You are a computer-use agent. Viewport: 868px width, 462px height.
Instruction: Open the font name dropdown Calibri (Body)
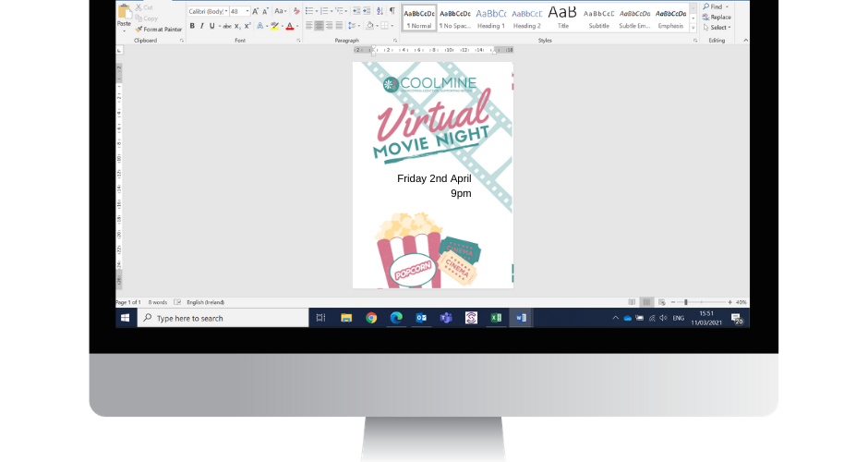tap(226, 11)
